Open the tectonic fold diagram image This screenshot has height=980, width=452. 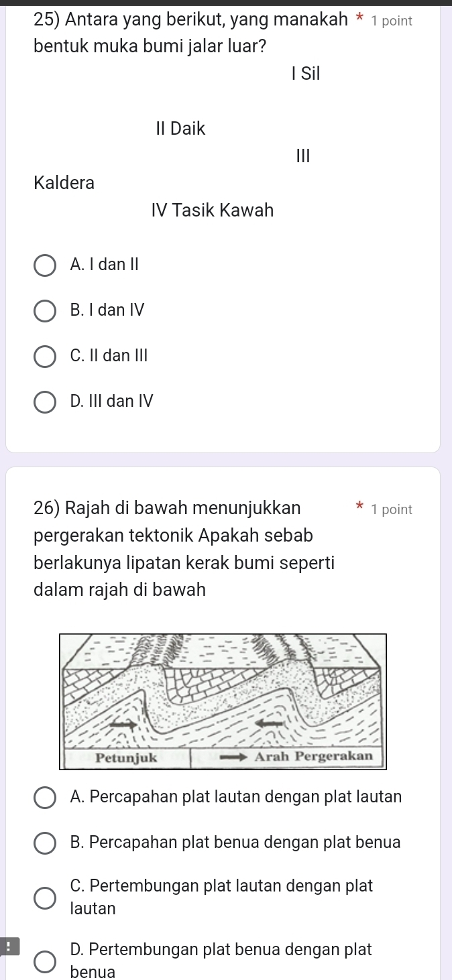[223, 701]
